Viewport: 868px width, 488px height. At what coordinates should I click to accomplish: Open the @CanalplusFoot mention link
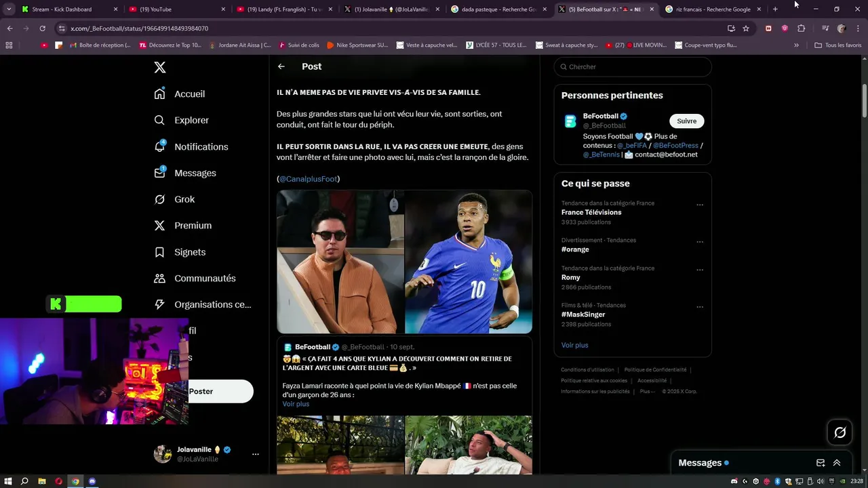pos(308,179)
